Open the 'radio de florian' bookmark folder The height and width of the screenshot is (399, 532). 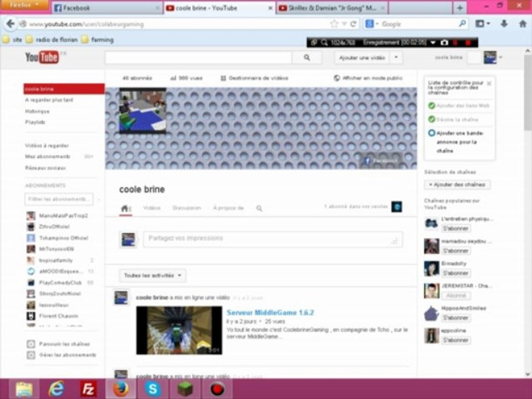point(52,40)
